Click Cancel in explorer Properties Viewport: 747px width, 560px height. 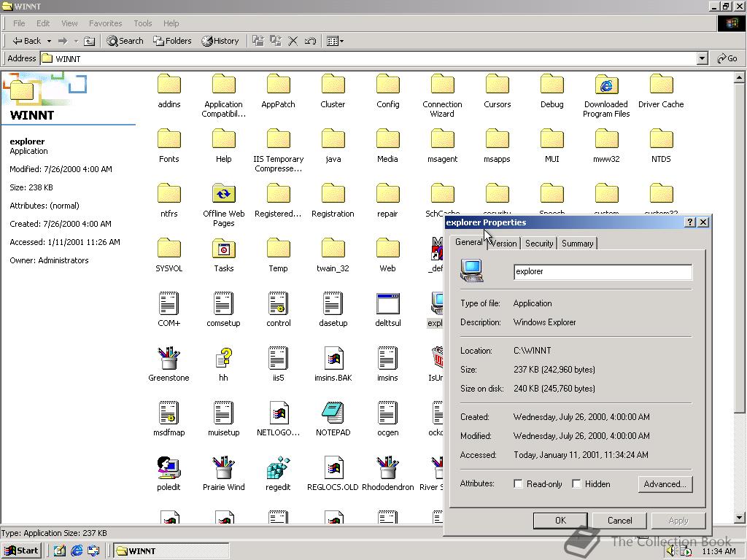pyautogui.click(x=619, y=521)
